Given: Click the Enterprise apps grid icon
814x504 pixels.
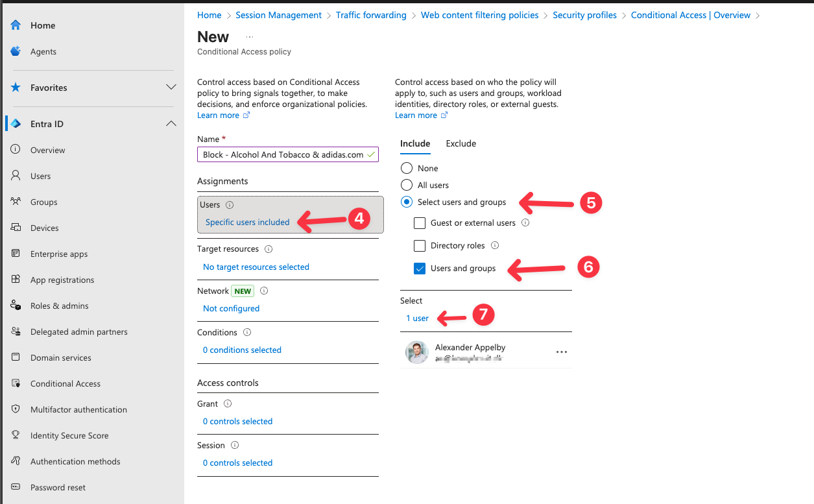Looking at the screenshot, I should click(x=16, y=254).
